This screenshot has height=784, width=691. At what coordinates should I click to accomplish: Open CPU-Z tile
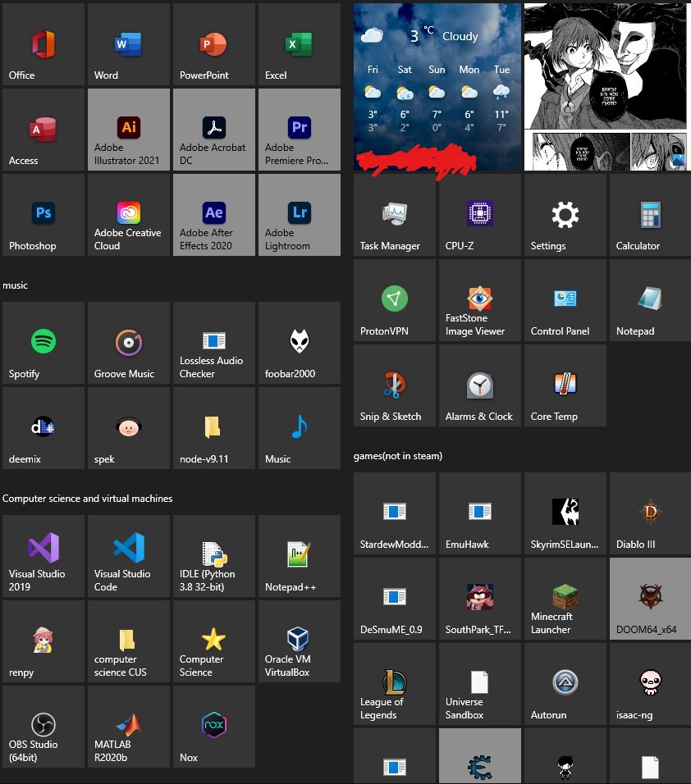pos(480,215)
